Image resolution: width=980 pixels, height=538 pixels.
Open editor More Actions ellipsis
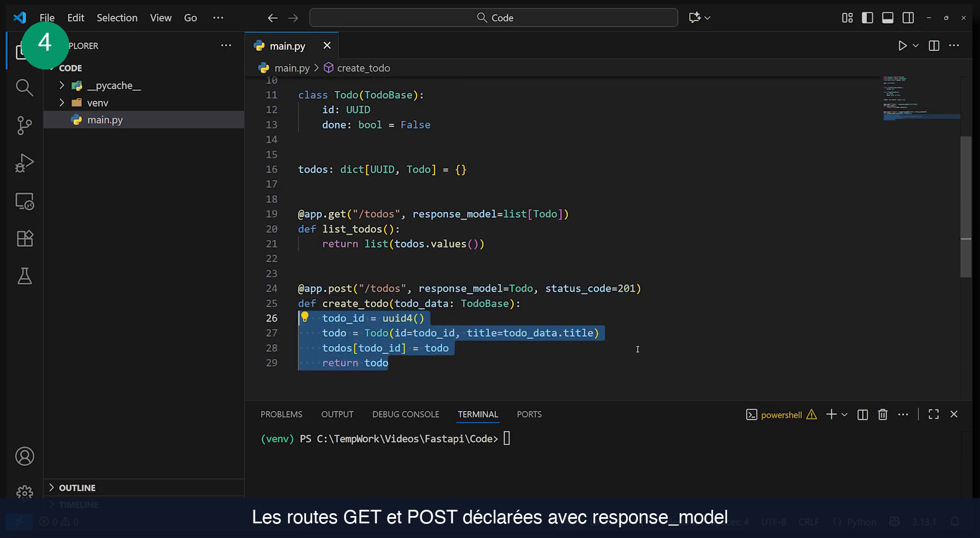pyautogui.click(x=954, y=46)
